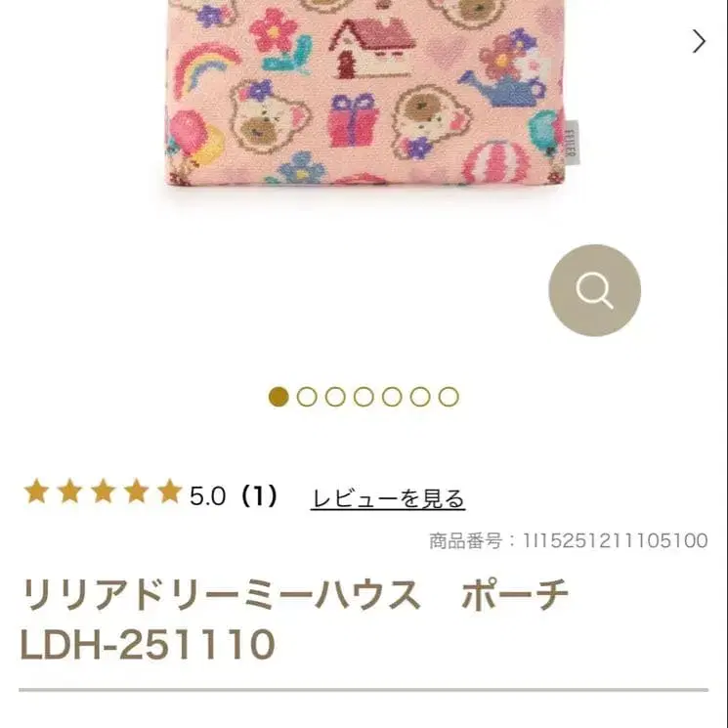Click the second rating star
Screen dimensions: 728x728
coord(70,492)
